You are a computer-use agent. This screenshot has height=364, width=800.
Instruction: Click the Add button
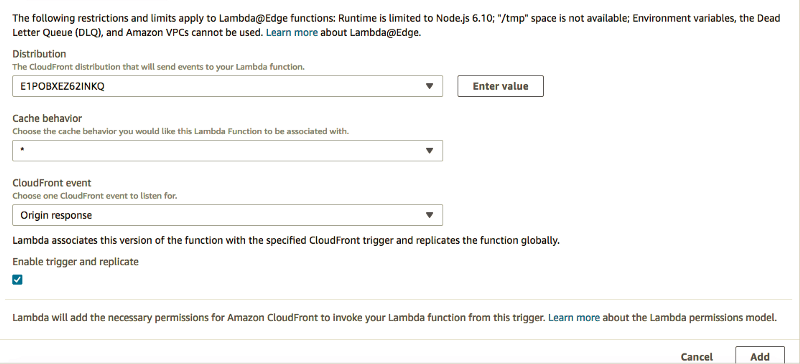pos(760,356)
